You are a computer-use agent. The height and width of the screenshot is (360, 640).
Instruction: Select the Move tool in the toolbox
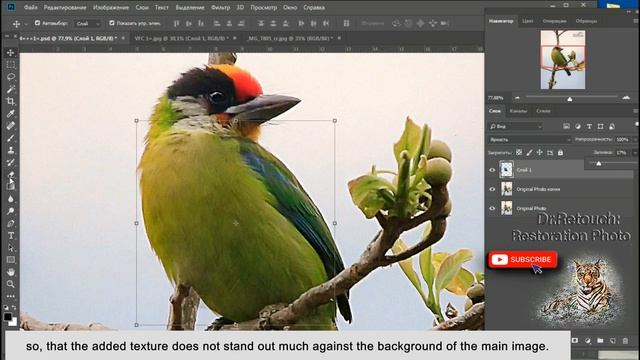11,53
